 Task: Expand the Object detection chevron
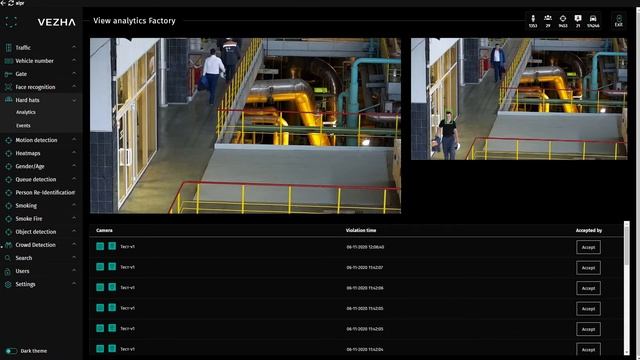(74, 231)
